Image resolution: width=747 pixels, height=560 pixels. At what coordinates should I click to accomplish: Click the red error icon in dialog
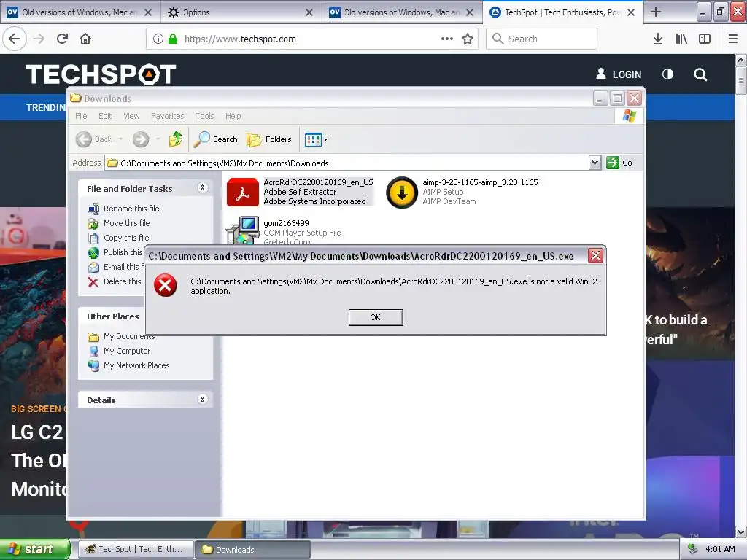click(166, 285)
